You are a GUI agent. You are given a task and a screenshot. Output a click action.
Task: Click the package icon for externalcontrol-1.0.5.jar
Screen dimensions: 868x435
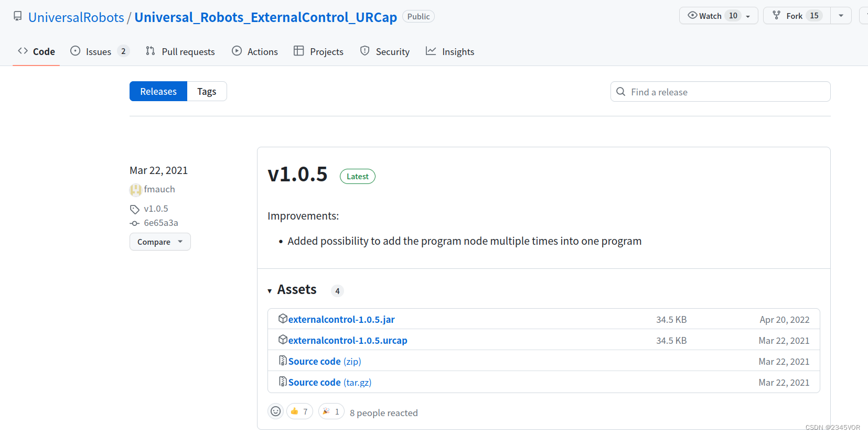(x=283, y=319)
